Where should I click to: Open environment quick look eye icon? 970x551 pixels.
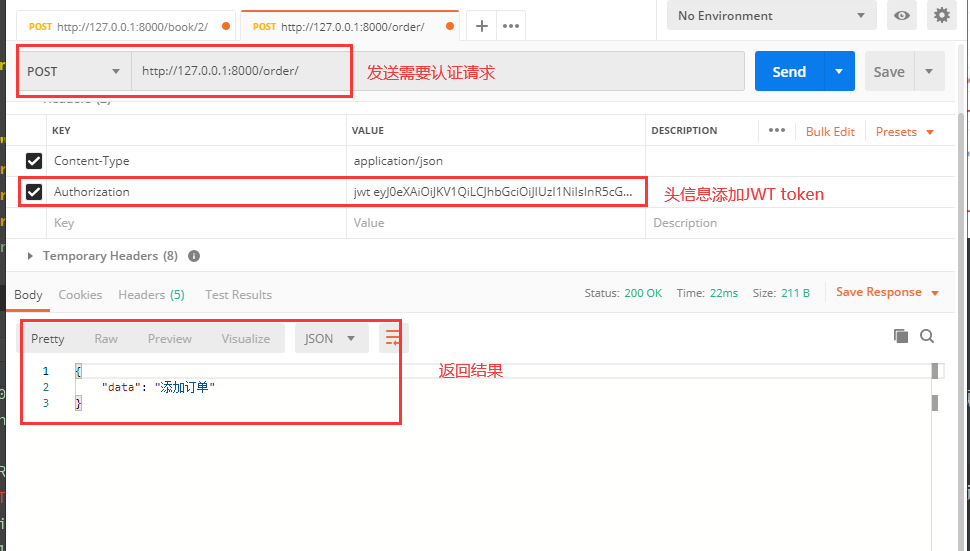click(901, 15)
